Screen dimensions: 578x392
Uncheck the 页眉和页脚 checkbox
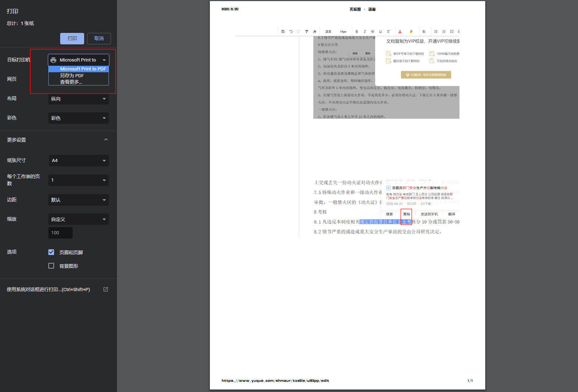[51, 252]
